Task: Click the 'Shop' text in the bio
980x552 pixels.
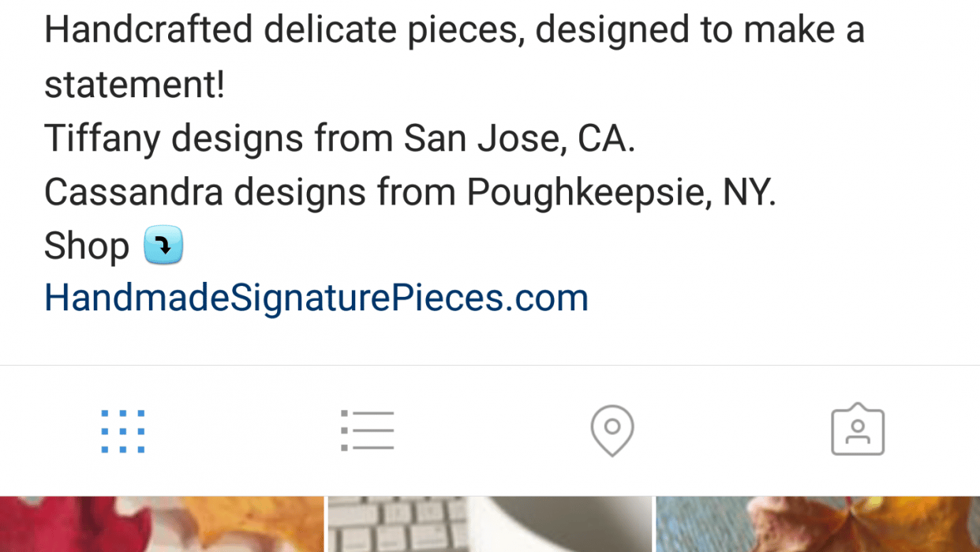Action: point(87,245)
